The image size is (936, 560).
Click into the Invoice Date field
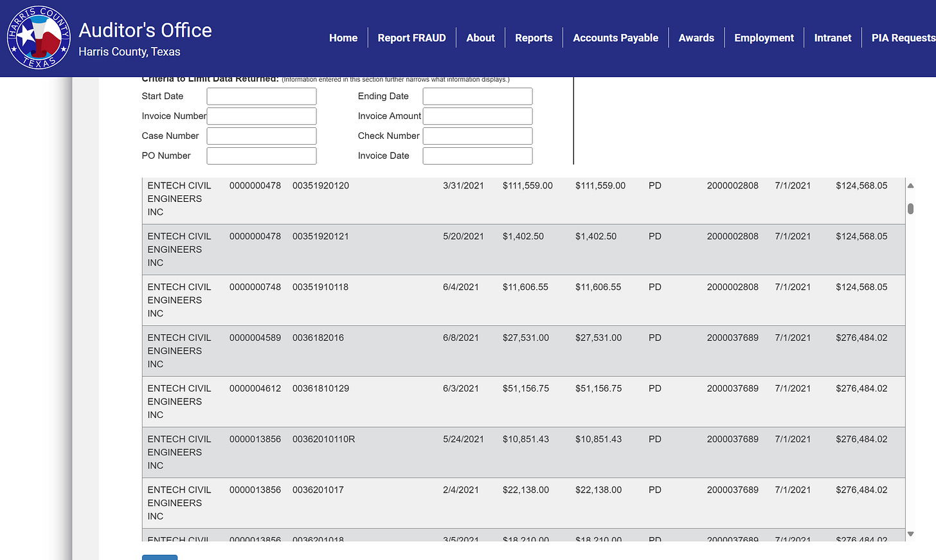pyautogui.click(x=478, y=156)
